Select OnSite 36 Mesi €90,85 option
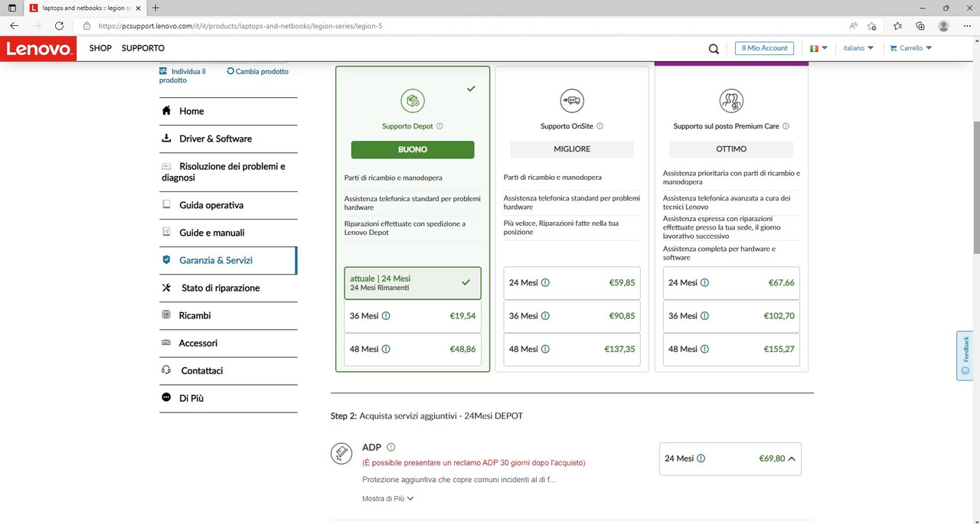 (572, 316)
